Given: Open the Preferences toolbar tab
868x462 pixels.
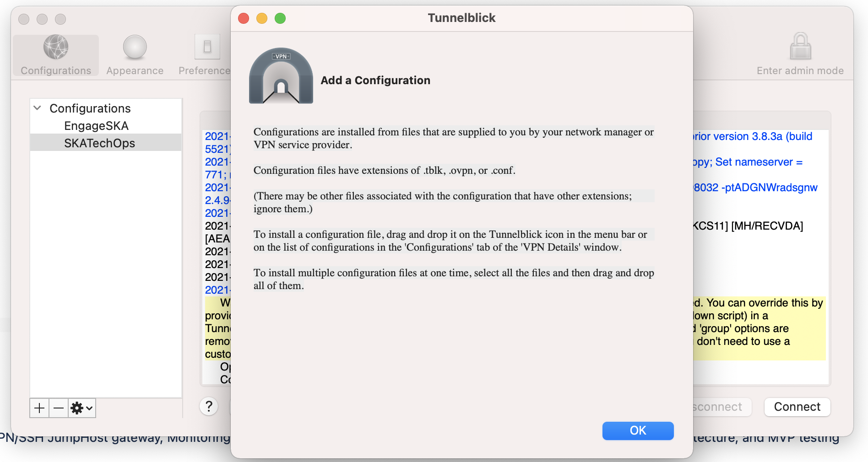Looking at the screenshot, I should pyautogui.click(x=204, y=55).
